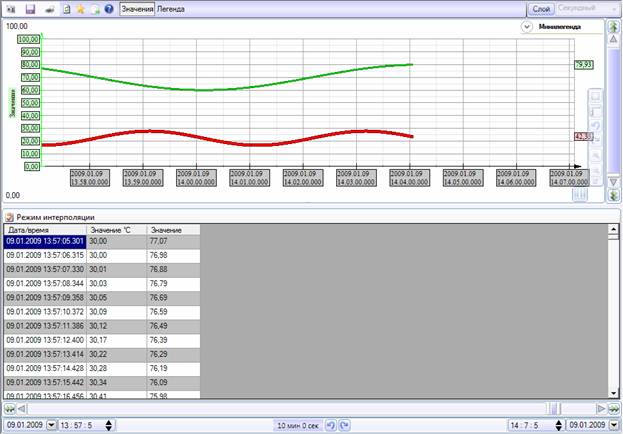Jump to start with green double-left arrow

tap(9, 409)
